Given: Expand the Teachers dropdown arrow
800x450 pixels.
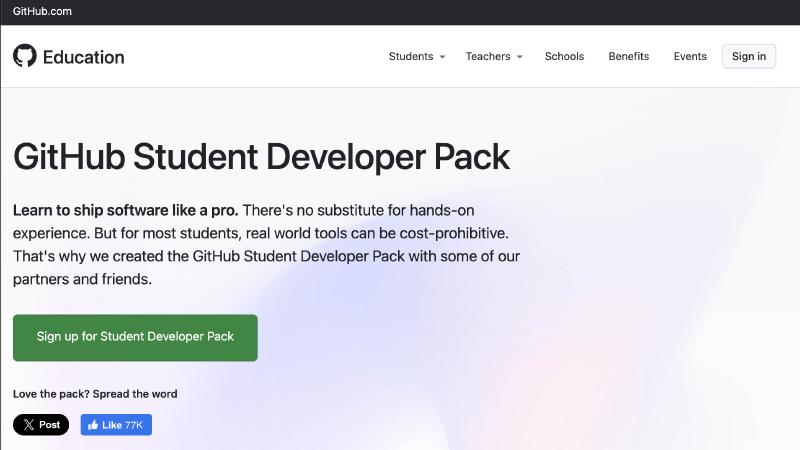Looking at the screenshot, I should (519, 57).
